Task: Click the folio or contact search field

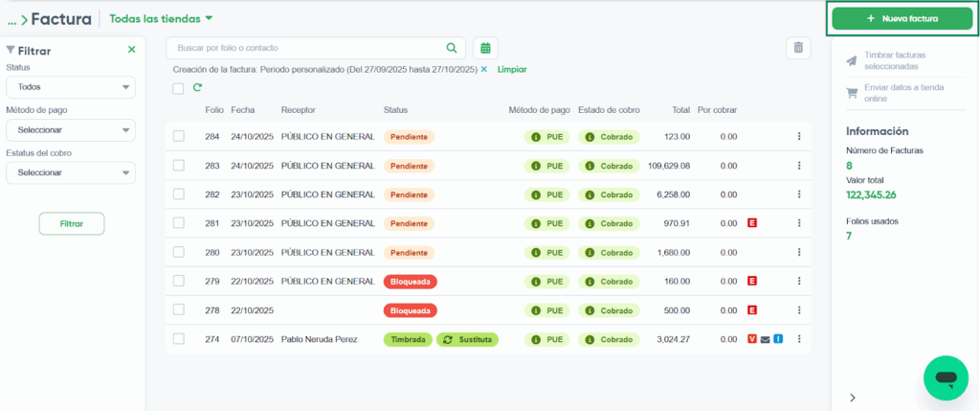Action: [x=306, y=48]
